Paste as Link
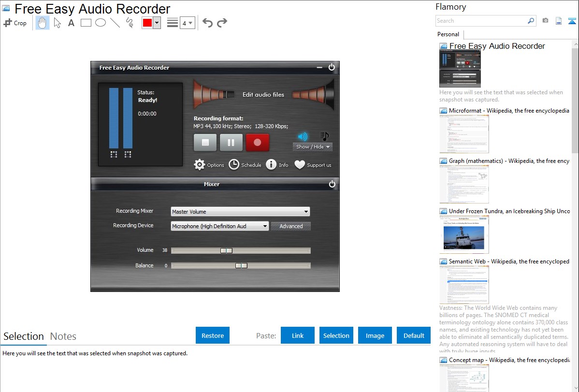The height and width of the screenshot is (392, 579). [298, 335]
